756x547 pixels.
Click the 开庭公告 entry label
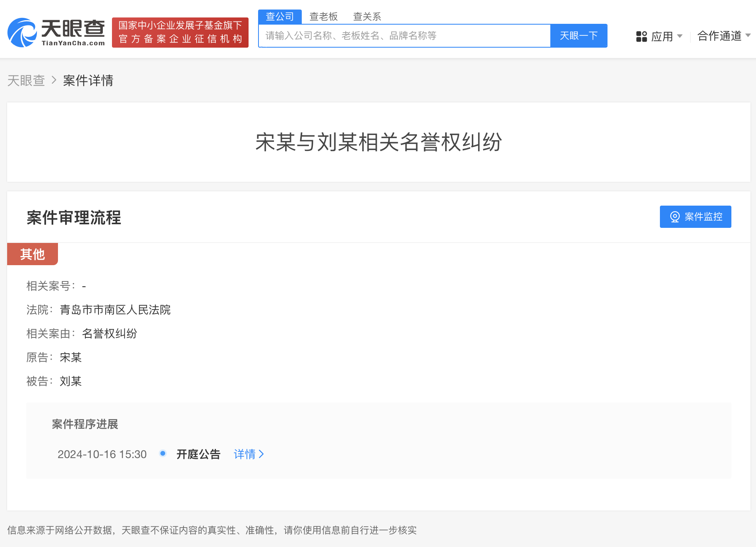coord(199,454)
